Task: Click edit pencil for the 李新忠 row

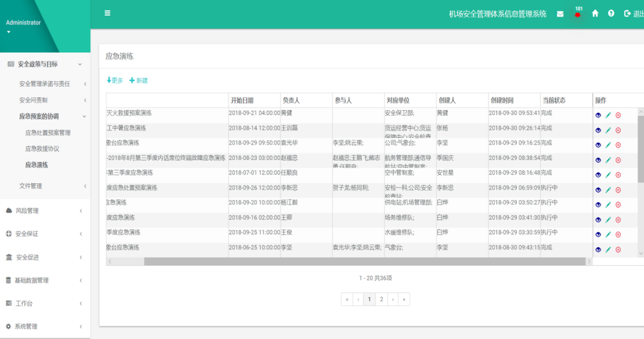Action: [x=608, y=190]
